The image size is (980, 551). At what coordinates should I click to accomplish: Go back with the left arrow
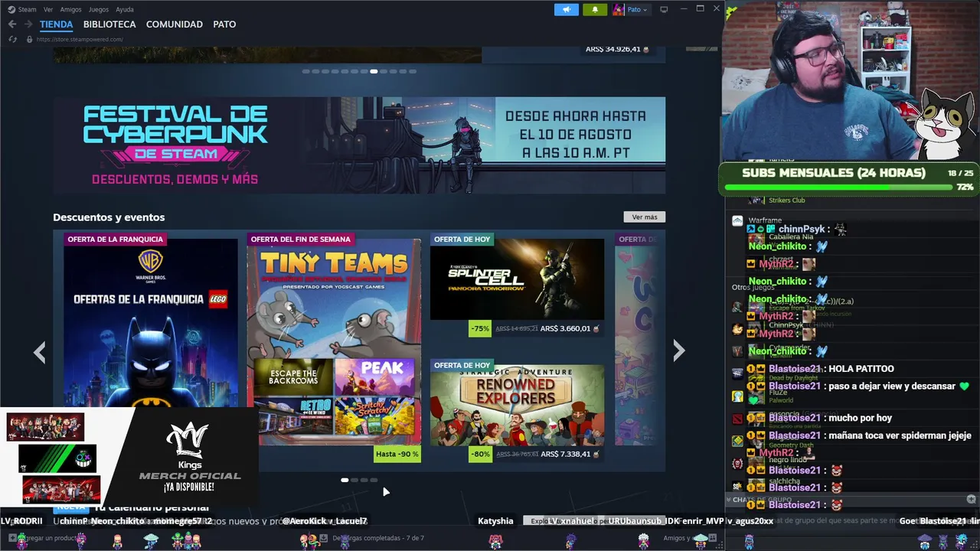pos(11,24)
